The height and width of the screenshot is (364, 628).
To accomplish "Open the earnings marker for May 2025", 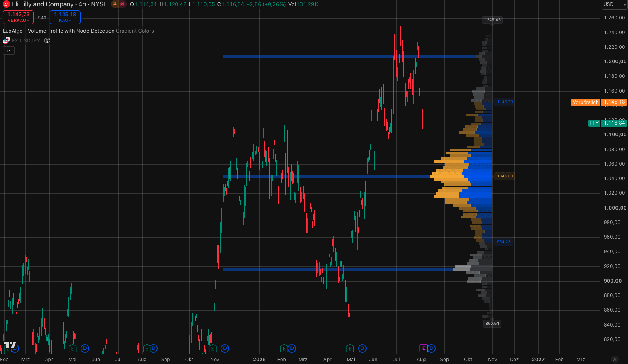I will (73, 348).
